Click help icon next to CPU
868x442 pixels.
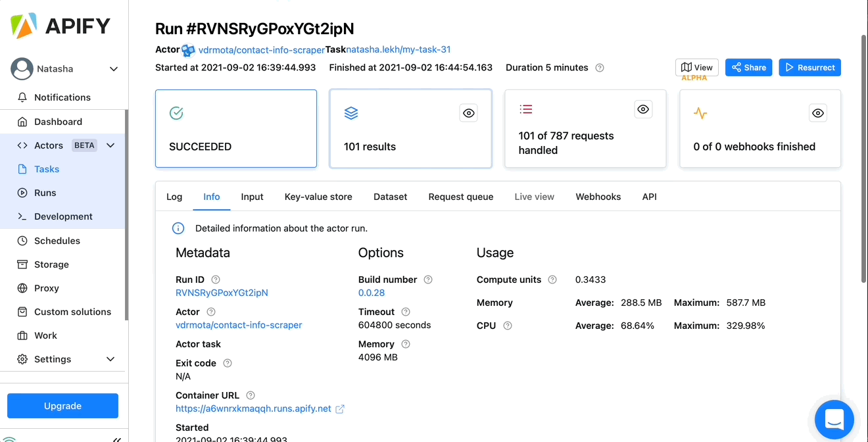[508, 326]
